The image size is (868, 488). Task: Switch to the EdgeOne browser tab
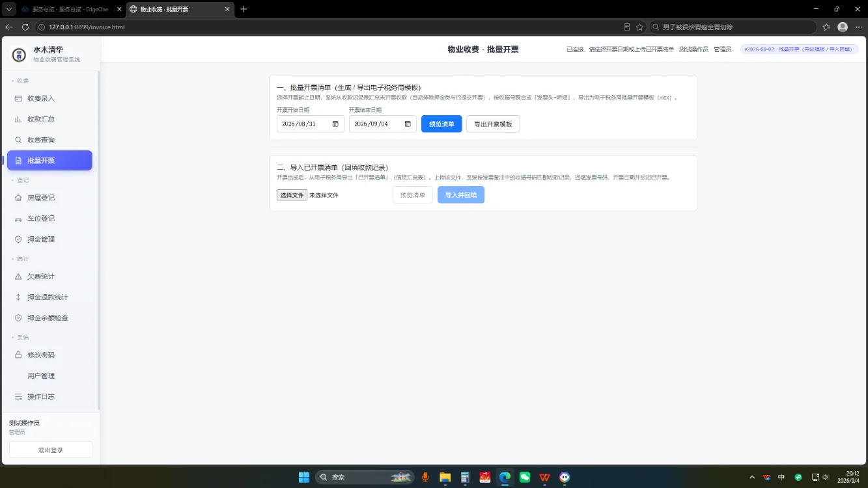click(x=69, y=9)
